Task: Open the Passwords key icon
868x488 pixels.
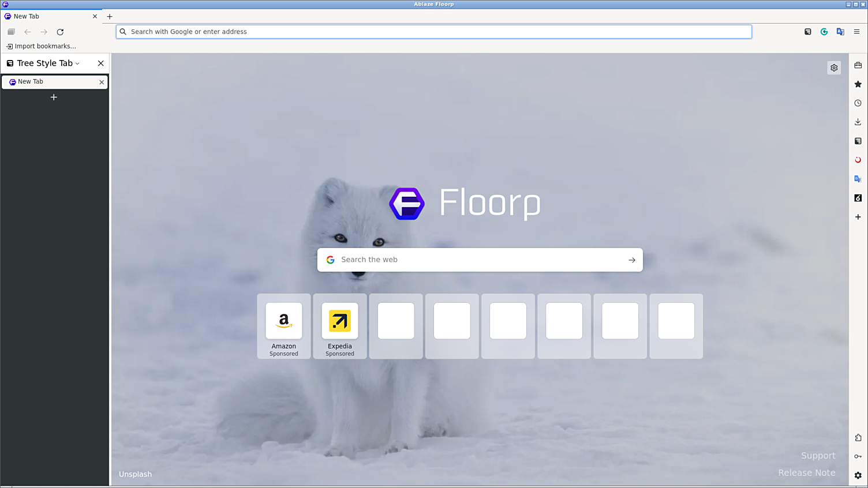Action: [x=858, y=456]
